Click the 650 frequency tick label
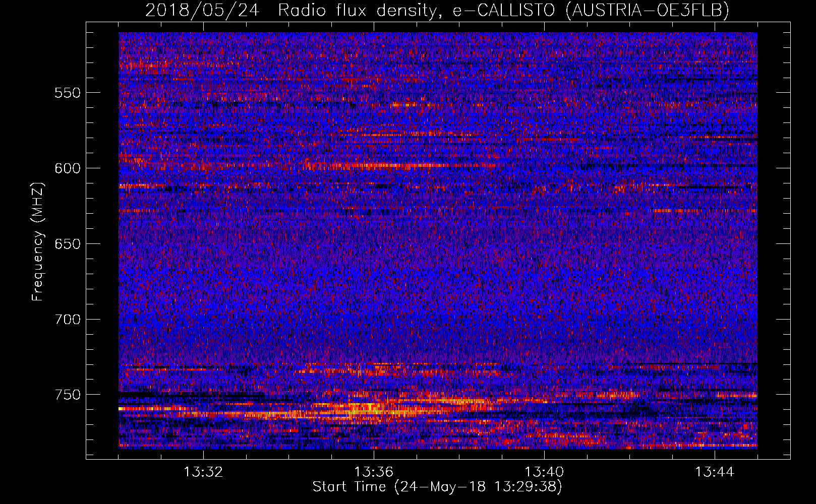 pyautogui.click(x=68, y=244)
